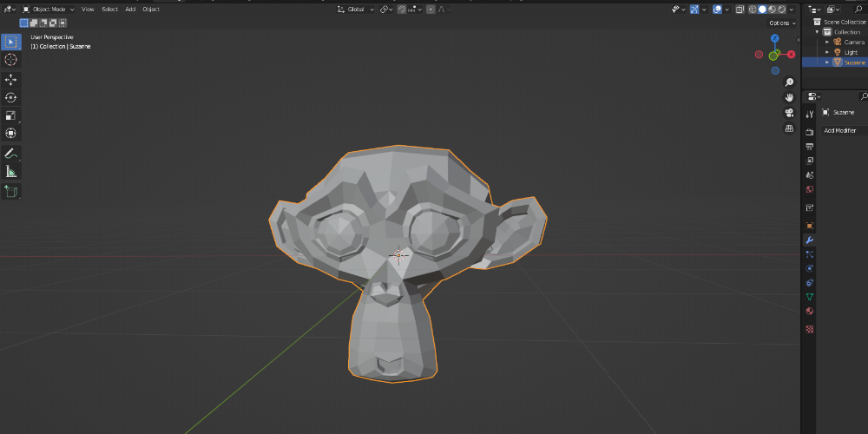Pick the Add Cube tool

(x=11, y=192)
